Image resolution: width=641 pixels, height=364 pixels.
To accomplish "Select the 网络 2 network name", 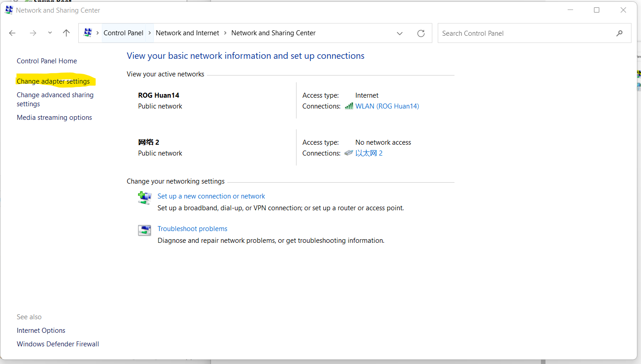I will tap(148, 142).
